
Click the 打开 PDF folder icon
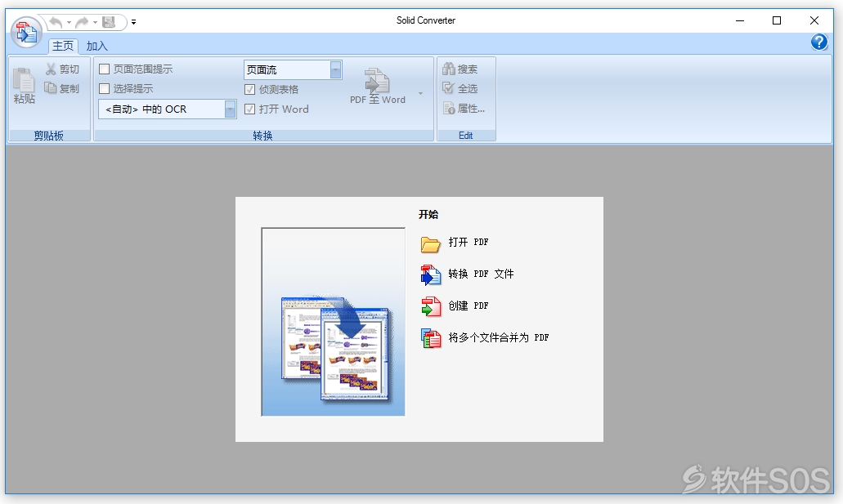click(x=431, y=244)
